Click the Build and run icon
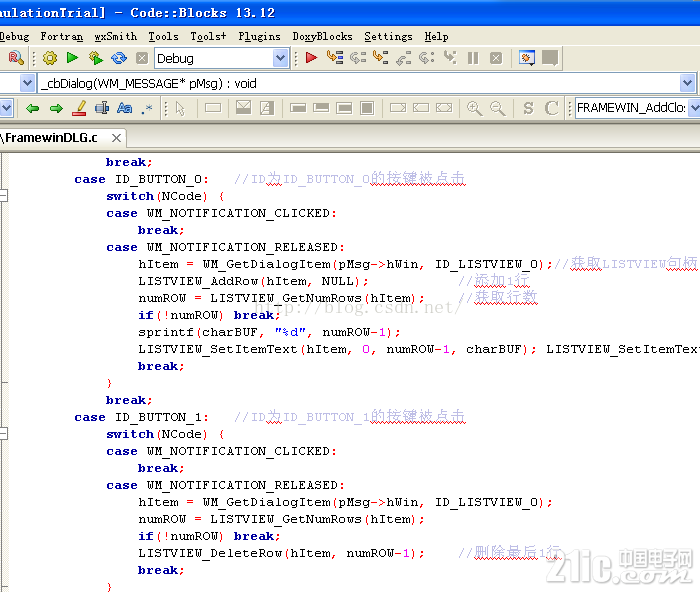 [x=96, y=58]
